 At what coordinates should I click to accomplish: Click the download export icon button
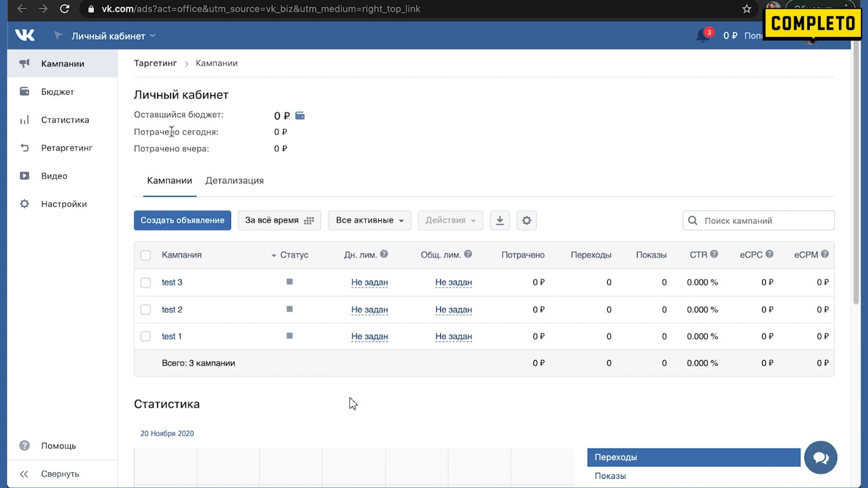click(x=500, y=220)
